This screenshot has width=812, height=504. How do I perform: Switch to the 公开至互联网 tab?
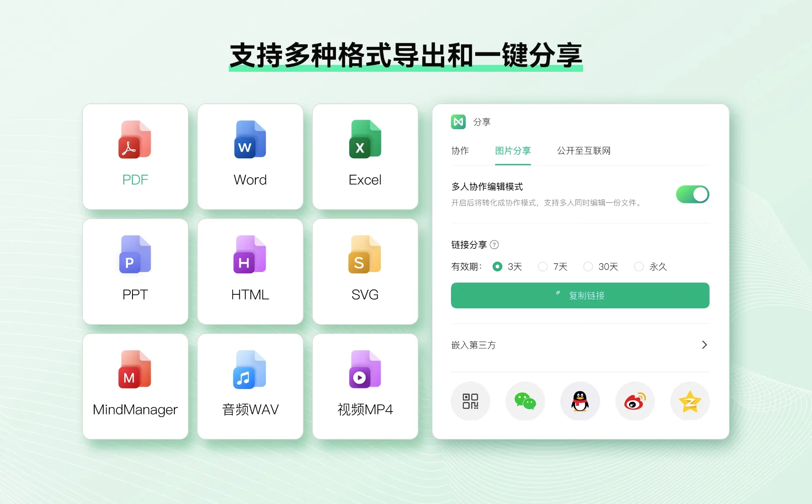584,151
